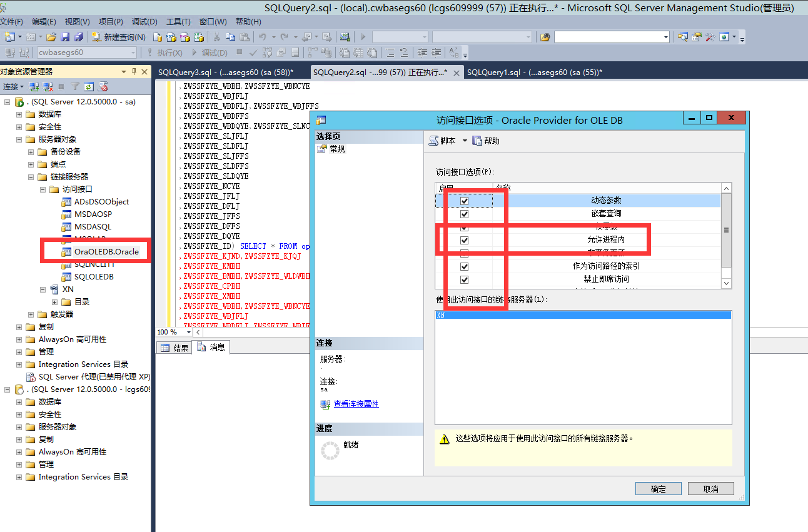Select the MSDASQL provider in tree
Screen dimensions: 808x532
[x=93, y=227]
